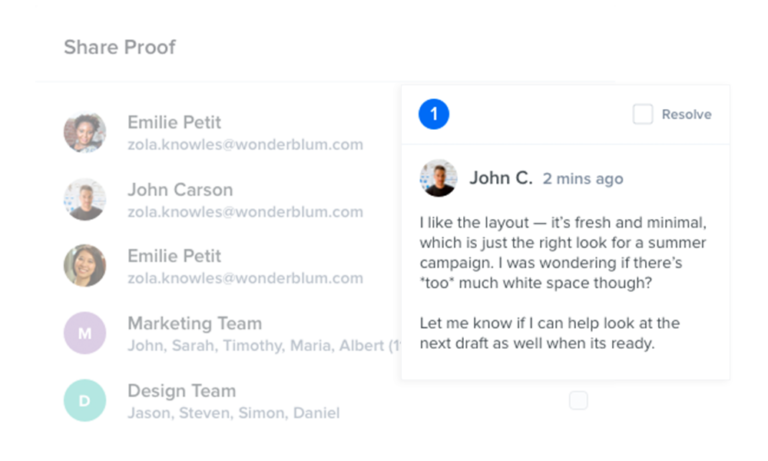Select the John Carson name entry
Image resolution: width=768 pixels, height=461 pixels.
click(180, 190)
